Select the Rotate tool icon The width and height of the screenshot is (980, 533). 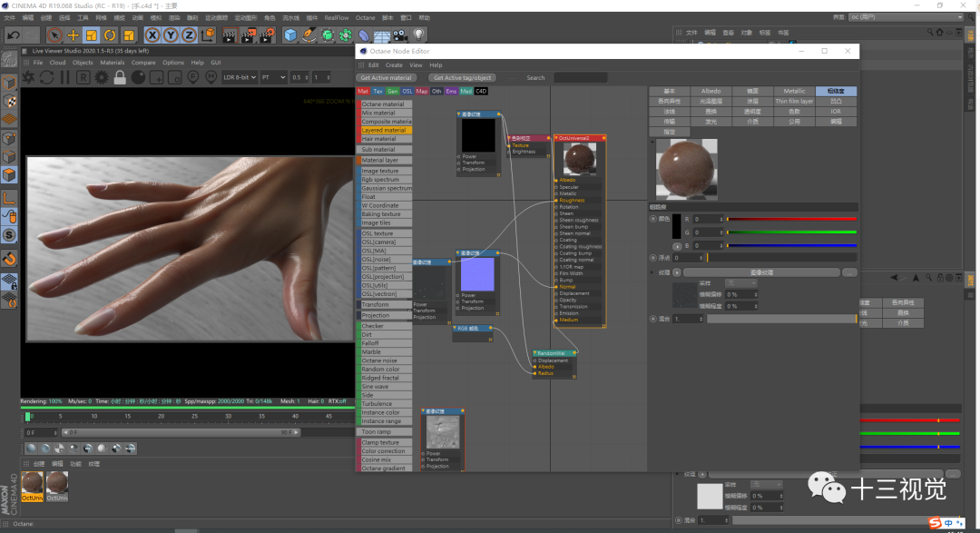(110, 35)
